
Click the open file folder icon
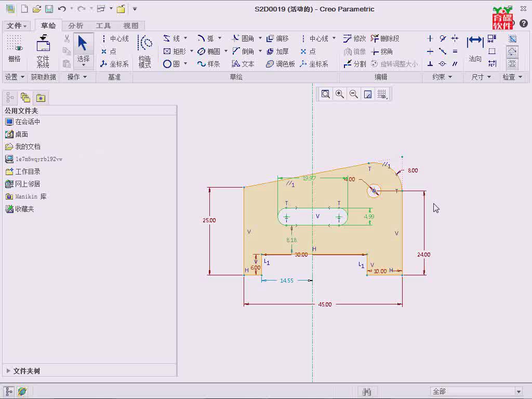(x=37, y=9)
